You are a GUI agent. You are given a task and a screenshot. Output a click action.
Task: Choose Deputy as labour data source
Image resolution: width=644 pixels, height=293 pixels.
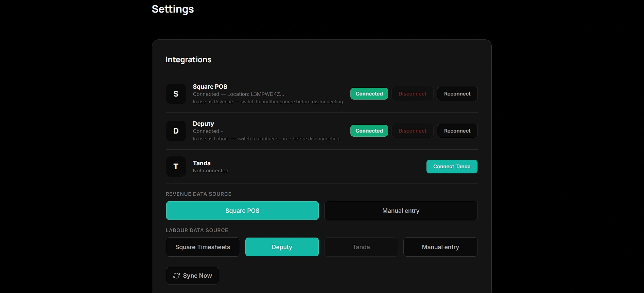coord(282,247)
